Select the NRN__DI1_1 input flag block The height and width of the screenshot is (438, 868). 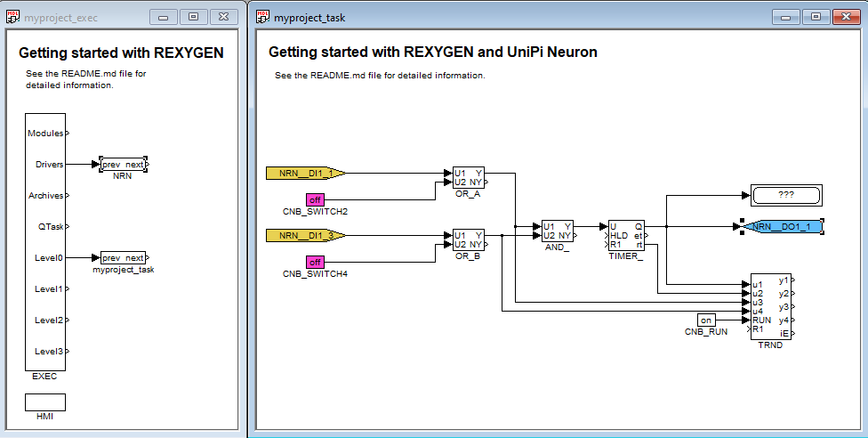pos(306,173)
